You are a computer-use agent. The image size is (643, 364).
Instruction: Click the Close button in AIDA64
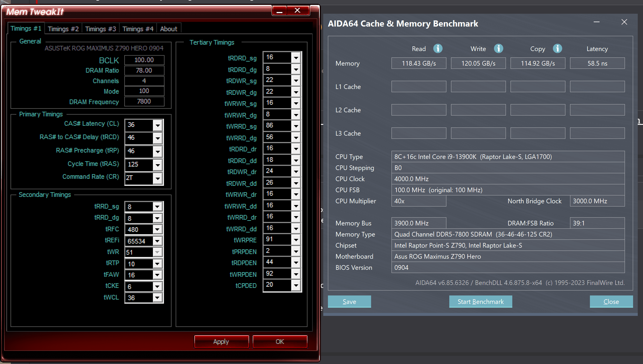click(611, 302)
